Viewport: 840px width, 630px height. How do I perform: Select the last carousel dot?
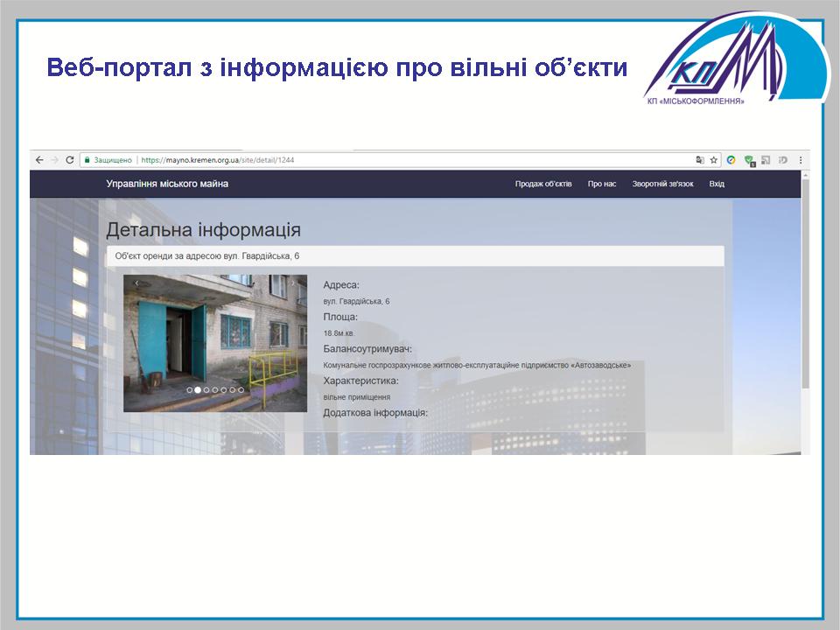[241, 390]
